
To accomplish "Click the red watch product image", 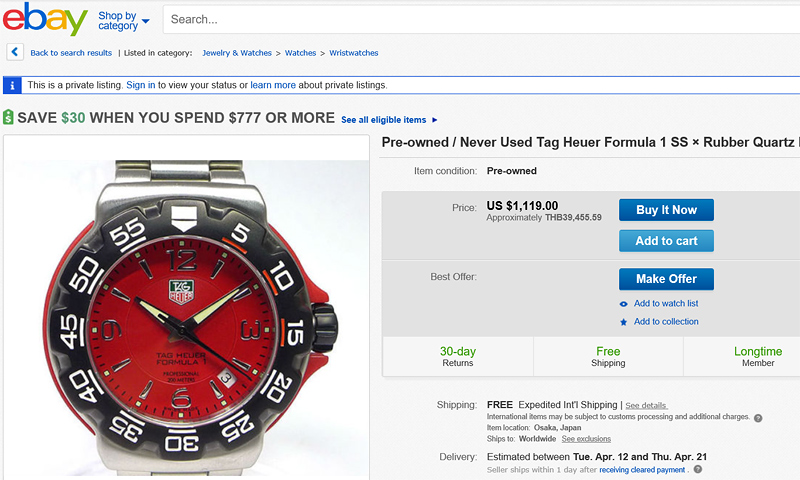I will [185, 310].
